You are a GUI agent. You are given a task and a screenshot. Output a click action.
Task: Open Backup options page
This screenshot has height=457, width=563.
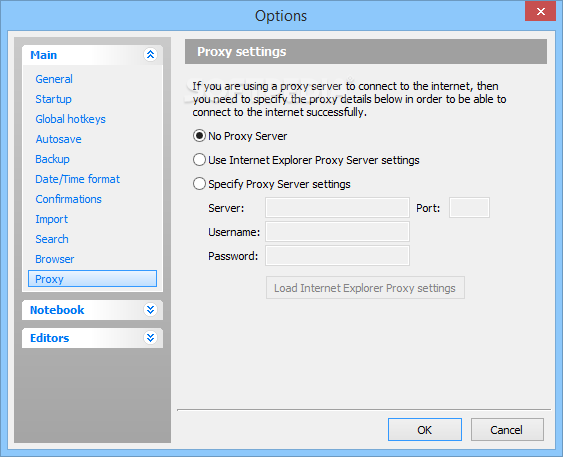tap(52, 159)
